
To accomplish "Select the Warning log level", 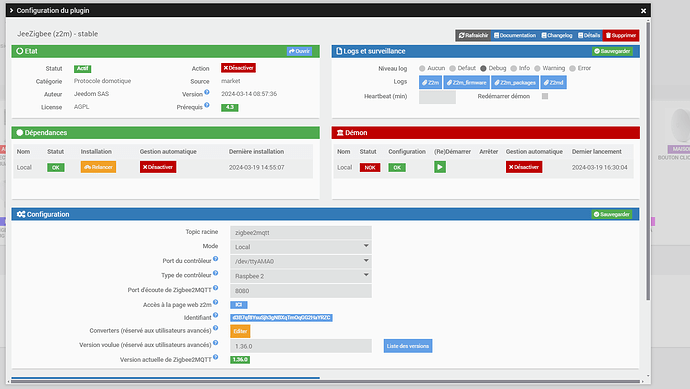I will [537, 68].
